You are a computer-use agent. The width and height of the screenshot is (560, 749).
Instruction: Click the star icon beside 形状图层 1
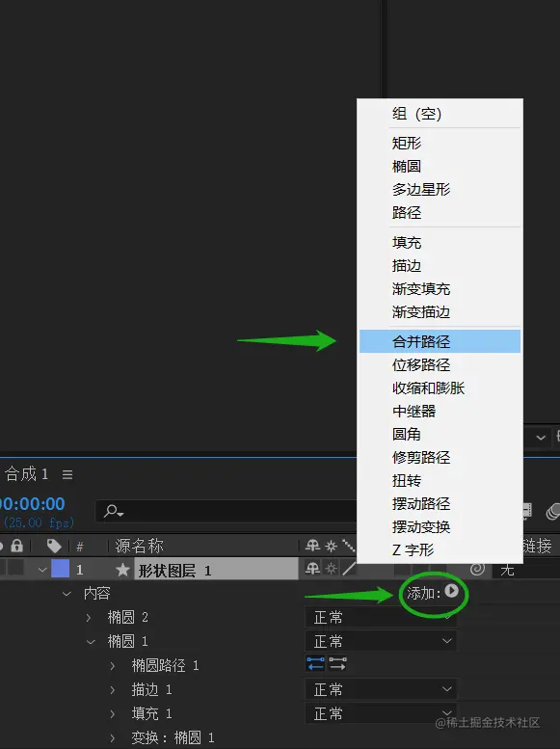122,570
